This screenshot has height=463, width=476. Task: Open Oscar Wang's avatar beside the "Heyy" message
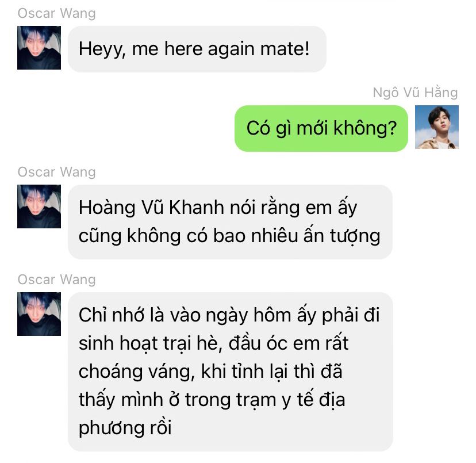(x=39, y=48)
